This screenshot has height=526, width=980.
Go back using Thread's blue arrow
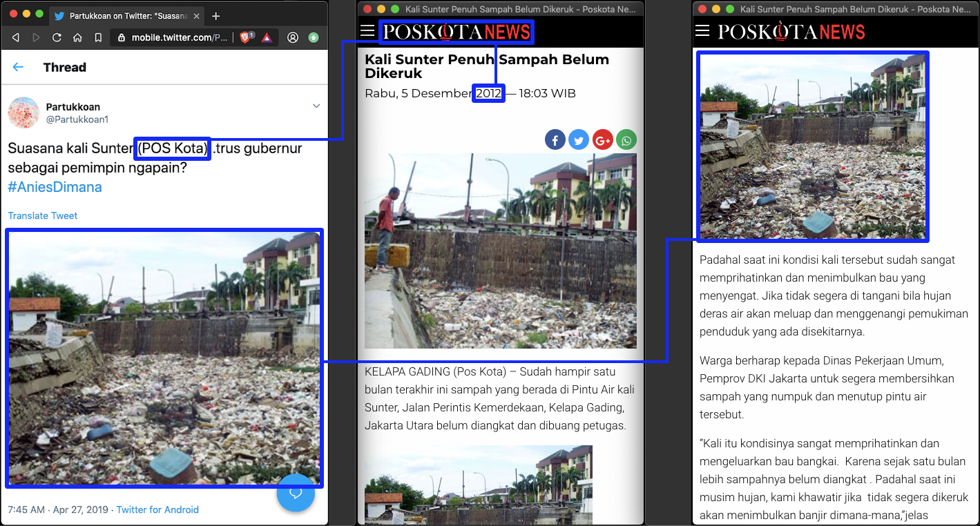pos(18,67)
